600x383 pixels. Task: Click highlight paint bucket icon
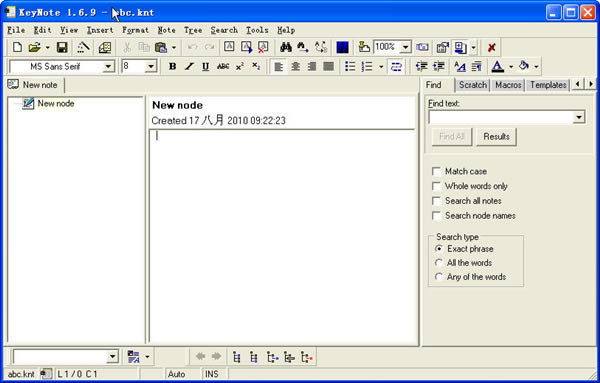coord(524,67)
